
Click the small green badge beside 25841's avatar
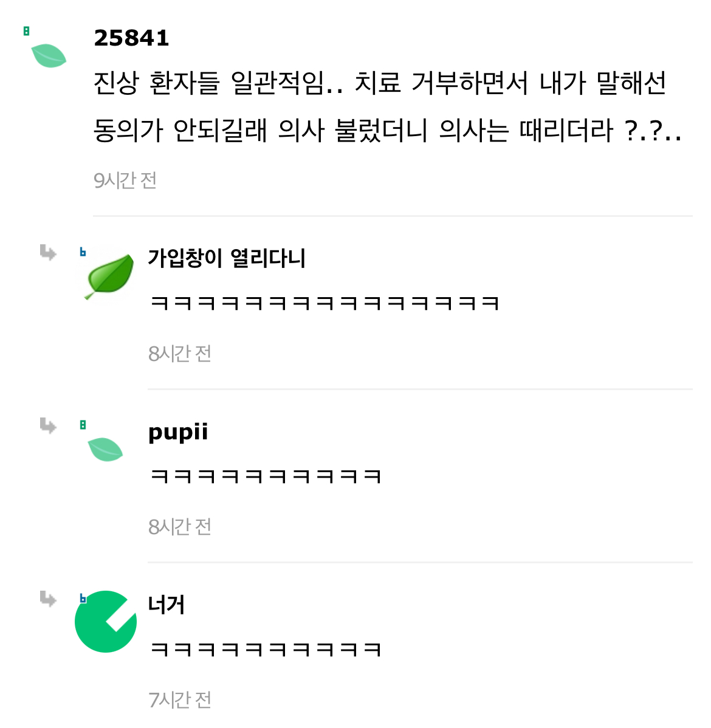(26, 30)
